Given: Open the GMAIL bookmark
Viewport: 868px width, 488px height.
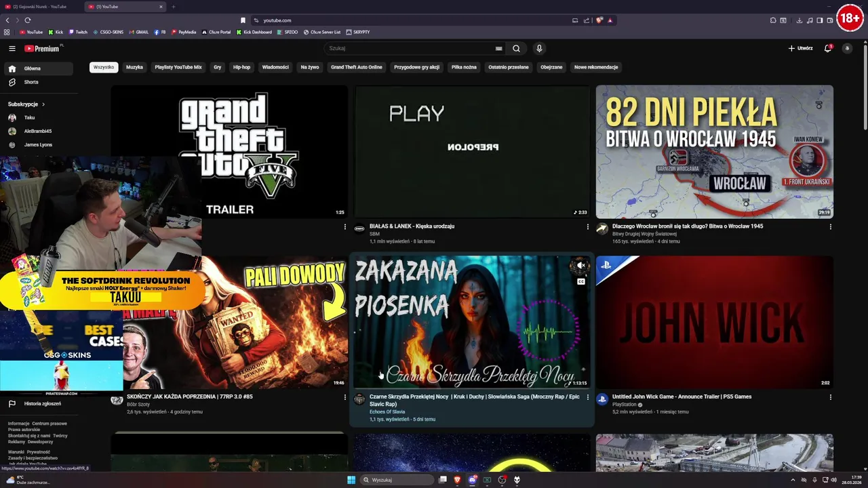Looking at the screenshot, I should click(x=138, y=32).
